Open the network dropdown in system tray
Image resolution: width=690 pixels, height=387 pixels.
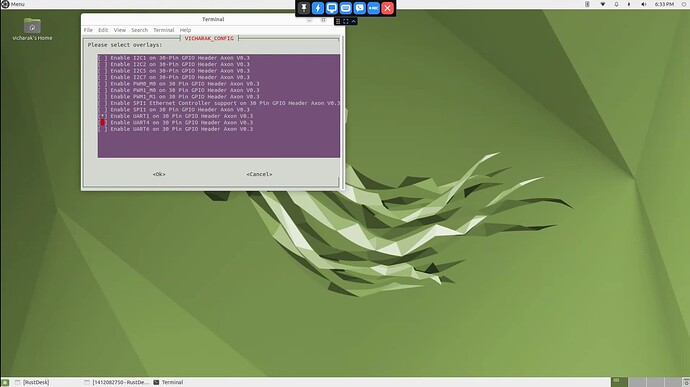[602, 4]
